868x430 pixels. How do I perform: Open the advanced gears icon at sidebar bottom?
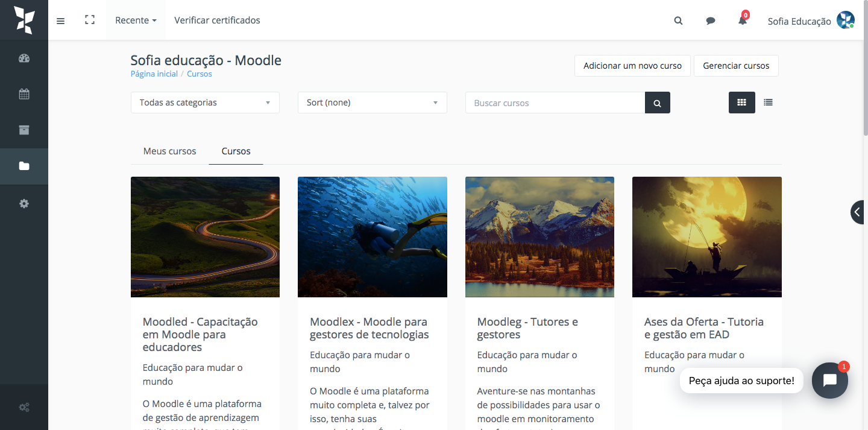[24, 407]
